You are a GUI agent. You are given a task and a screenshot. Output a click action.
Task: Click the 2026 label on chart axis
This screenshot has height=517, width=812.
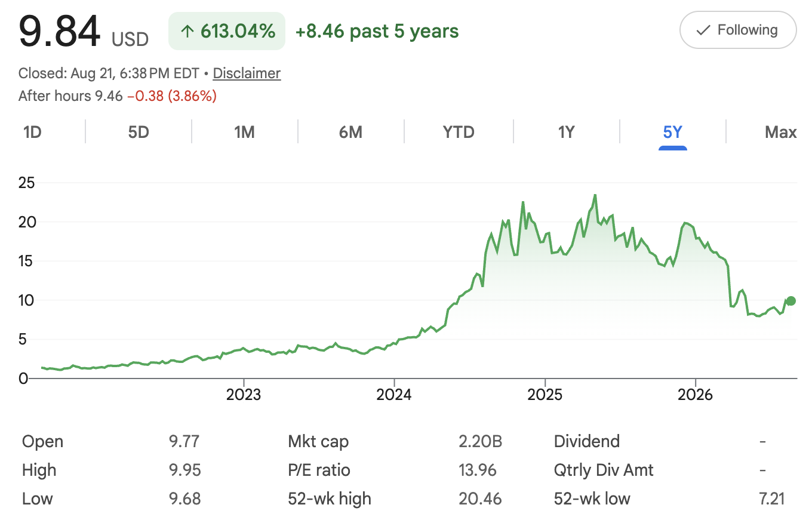pos(696,395)
